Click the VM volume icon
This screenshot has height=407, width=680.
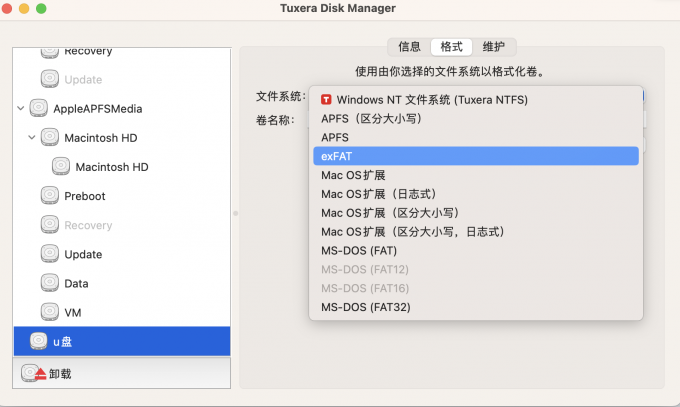pyautogui.click(x=50, y=312)
